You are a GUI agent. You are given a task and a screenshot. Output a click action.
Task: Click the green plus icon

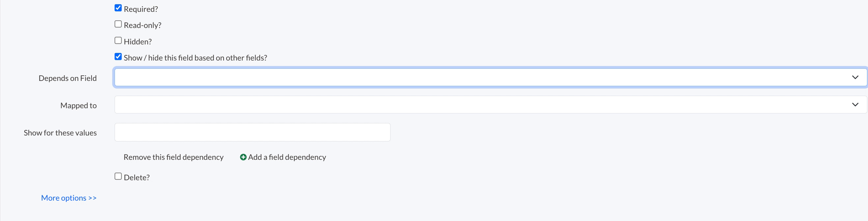coord(243,157)
